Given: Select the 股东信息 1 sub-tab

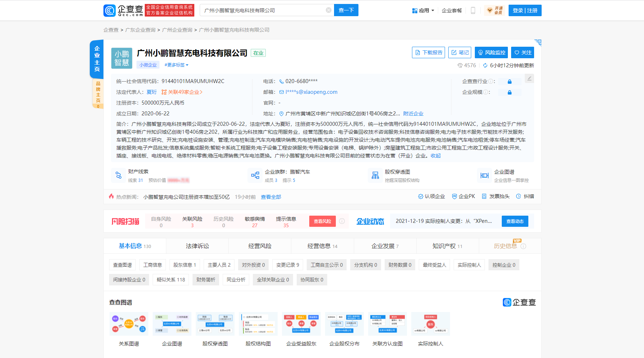Looking at the screenshot, I should click(185, 265).
